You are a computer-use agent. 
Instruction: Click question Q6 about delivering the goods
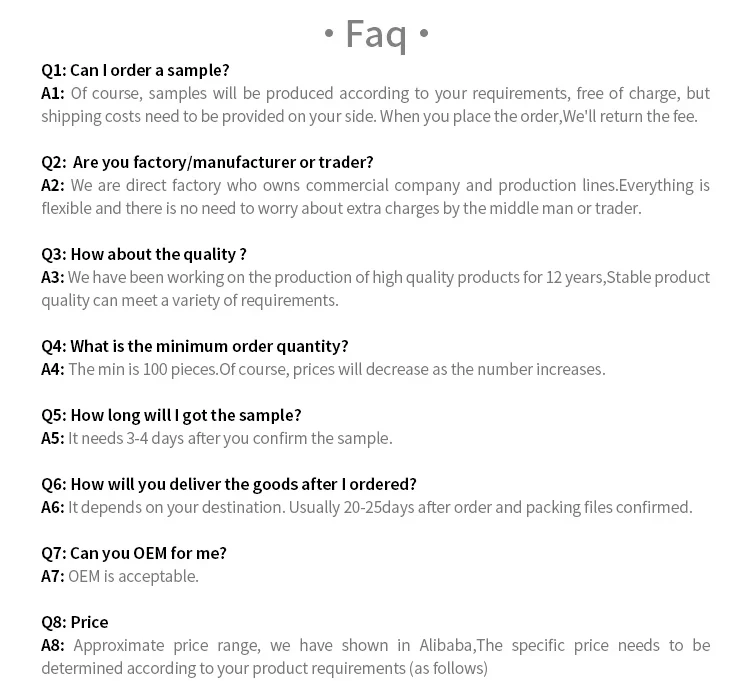click(x=229, y=484)
